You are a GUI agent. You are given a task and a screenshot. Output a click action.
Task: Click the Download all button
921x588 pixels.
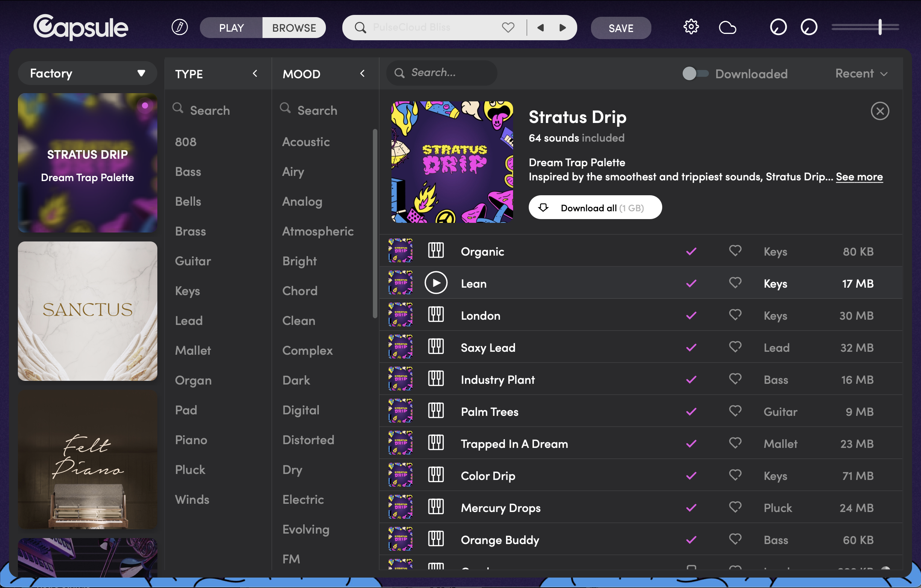[x=595, y=208]
